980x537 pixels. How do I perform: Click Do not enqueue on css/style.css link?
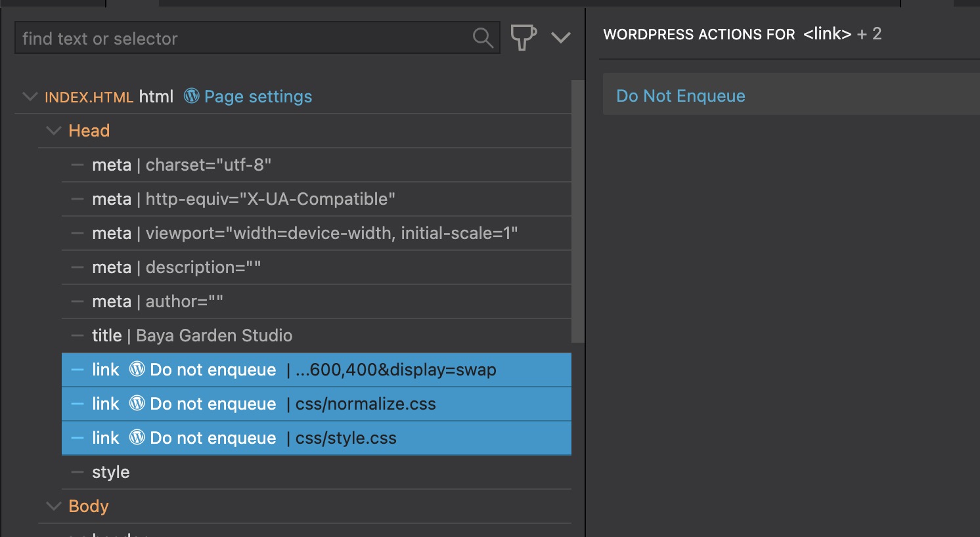(213, 438)
